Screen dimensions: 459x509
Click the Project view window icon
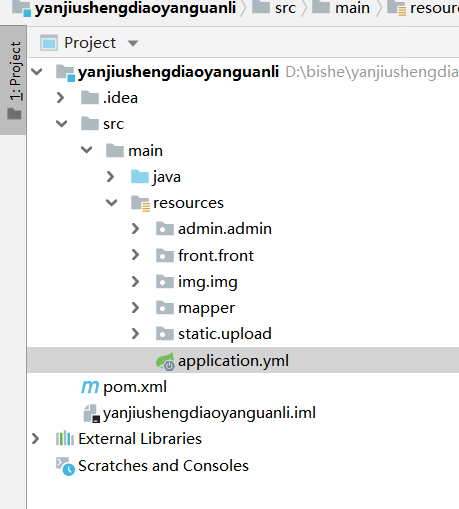click(49, 43)
